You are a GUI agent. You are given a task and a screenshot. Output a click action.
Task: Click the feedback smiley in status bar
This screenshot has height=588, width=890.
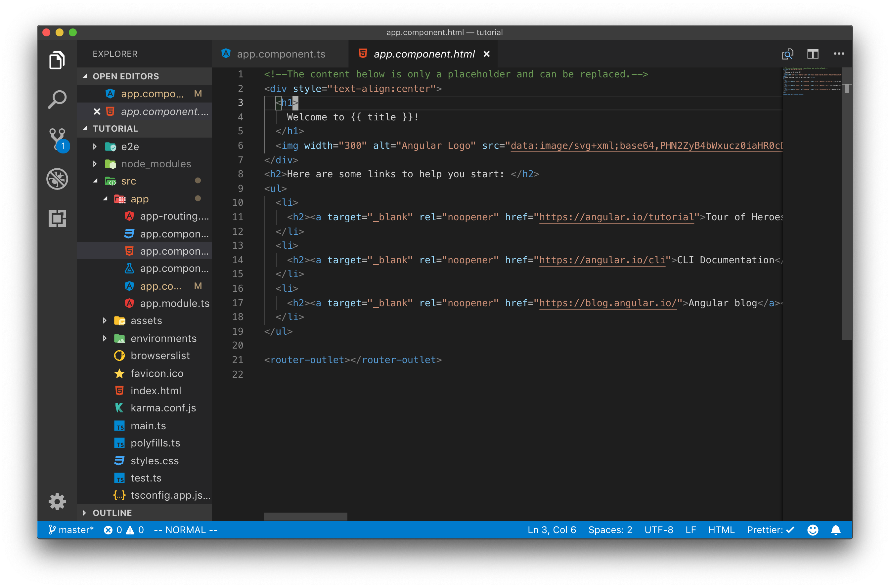pyautogui.click(x=812, y=530)
